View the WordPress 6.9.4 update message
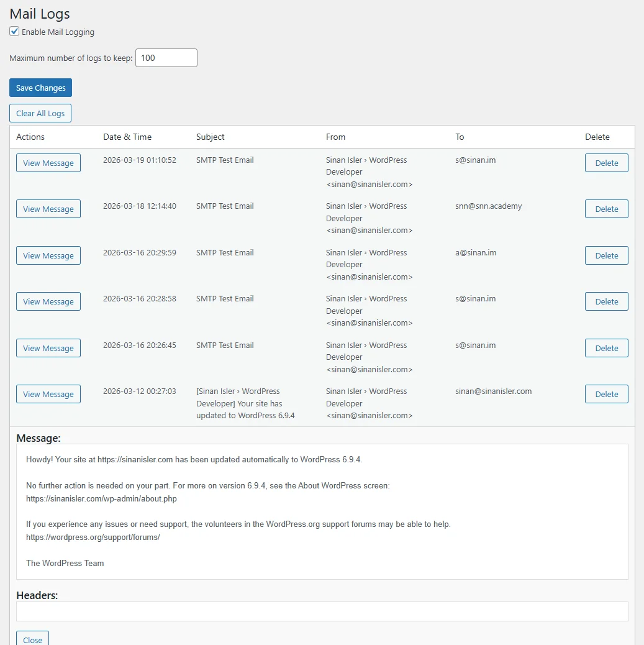The width and height of the screenshot is (644, 645). (48, 394)
